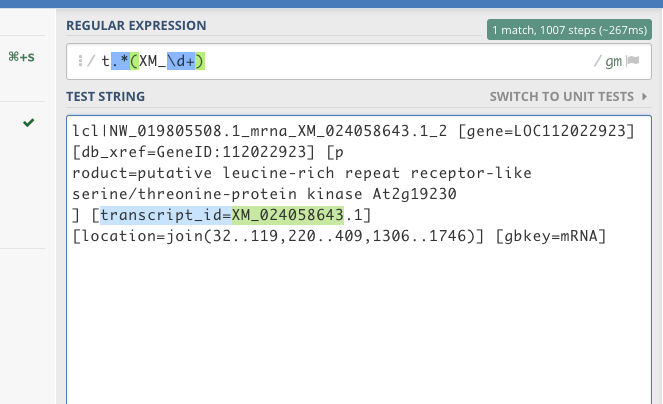
Task: Click the green-highlighted XM_024058643 match in test string
Action: tap(288, 215)
